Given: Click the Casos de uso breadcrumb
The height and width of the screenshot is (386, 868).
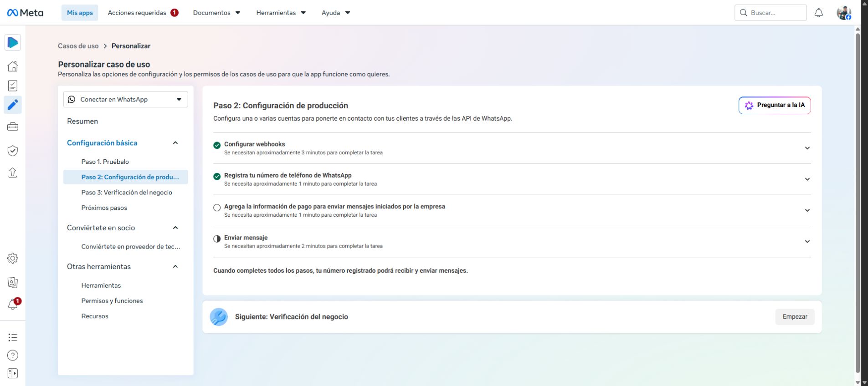Looking at the screenshot, I should pyautogui.click(x=78, y=46).
